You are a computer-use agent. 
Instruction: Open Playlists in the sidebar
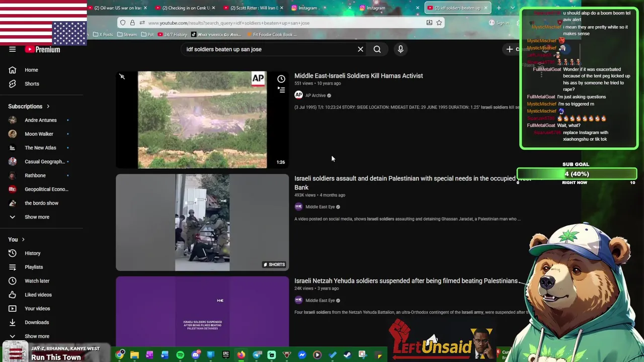(x=34, y=267)
